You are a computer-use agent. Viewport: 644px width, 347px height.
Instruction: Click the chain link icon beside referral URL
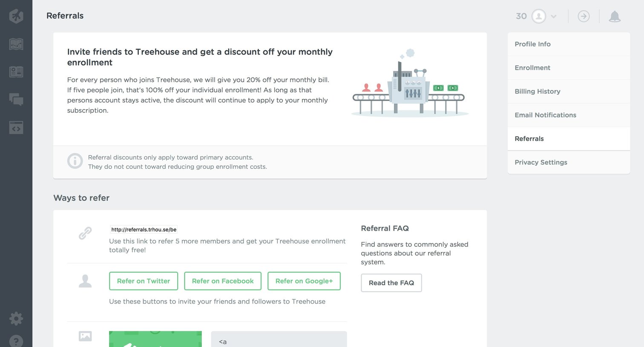click(85, 233)
